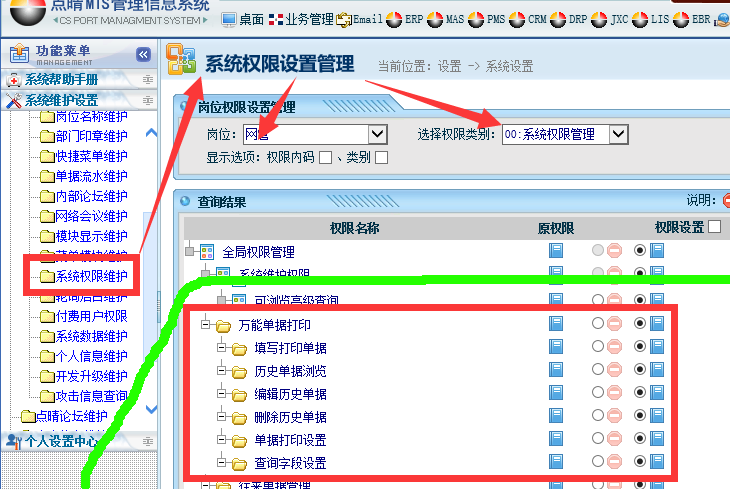Open the 桌面 desktop toolbar icon

pyautogui.click(x=242, y=20)
